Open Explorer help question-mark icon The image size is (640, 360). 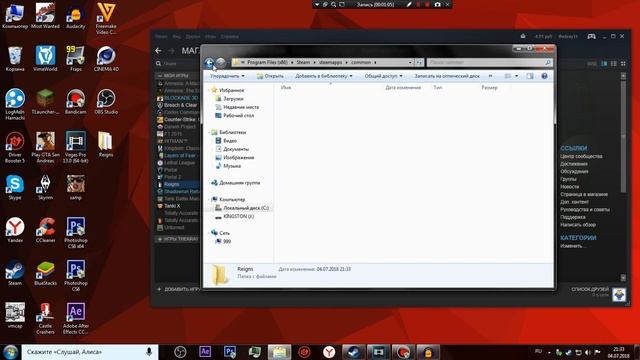(544, 76)
